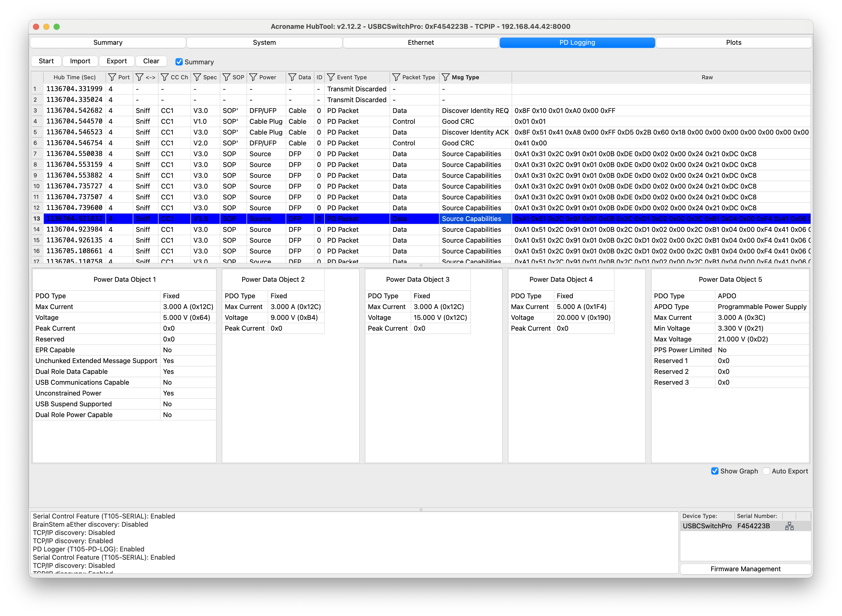Click the network icon beside serial F454223B
Image resolution: width=842 pixels, height=616 pixels.
[789, 526]
